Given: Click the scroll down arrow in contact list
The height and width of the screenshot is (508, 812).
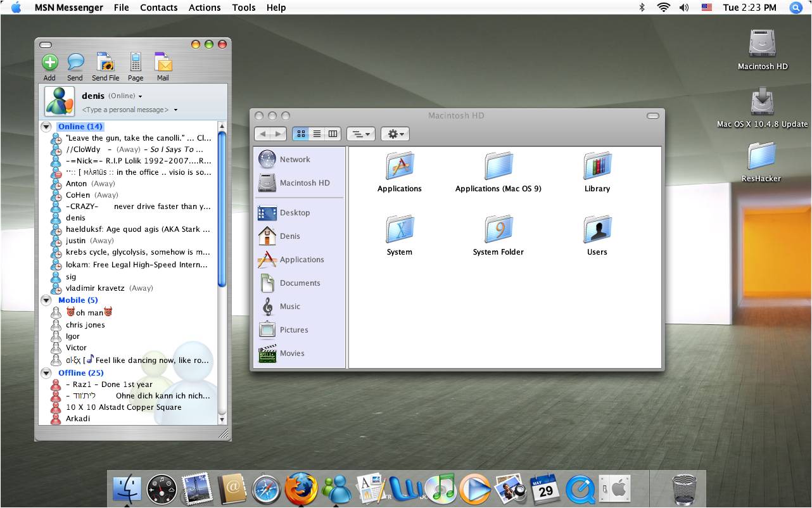Looking at the screenshot, I should tap(222, 419).
